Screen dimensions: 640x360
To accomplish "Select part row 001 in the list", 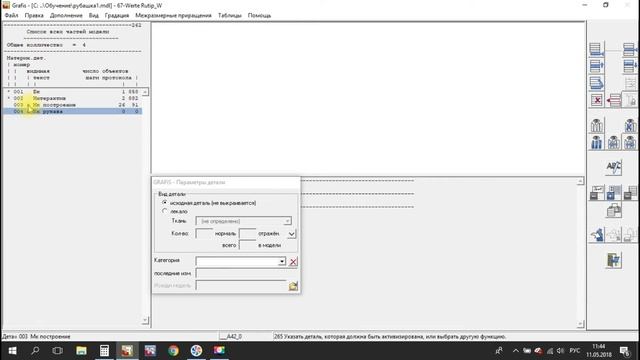I will (73, 92).
